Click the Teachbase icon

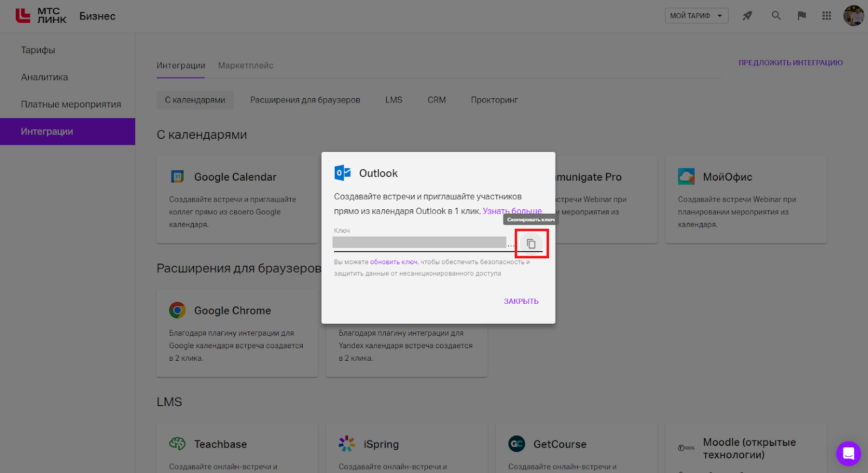tap(177, 444)
